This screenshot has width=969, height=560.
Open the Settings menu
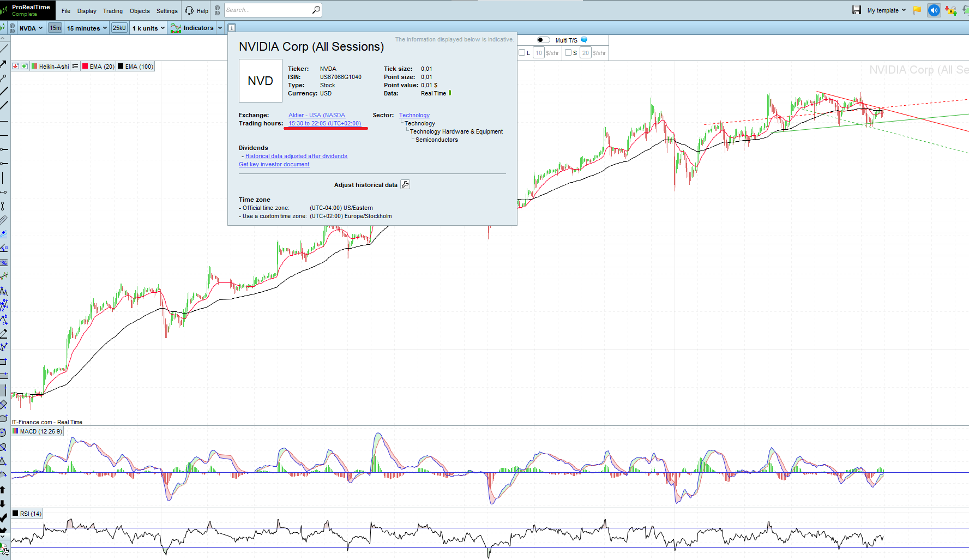167,11
